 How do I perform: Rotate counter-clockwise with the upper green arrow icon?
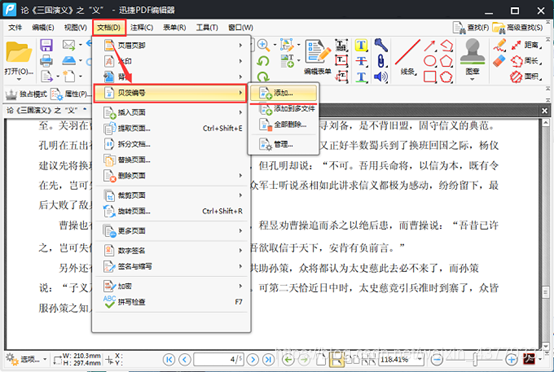[x=263, y=61]
